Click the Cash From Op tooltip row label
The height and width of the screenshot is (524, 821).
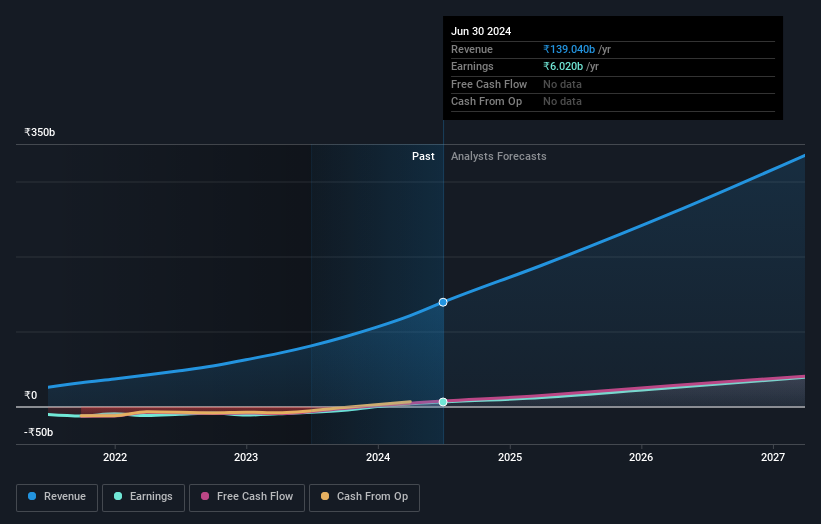[x=486, y=102]
